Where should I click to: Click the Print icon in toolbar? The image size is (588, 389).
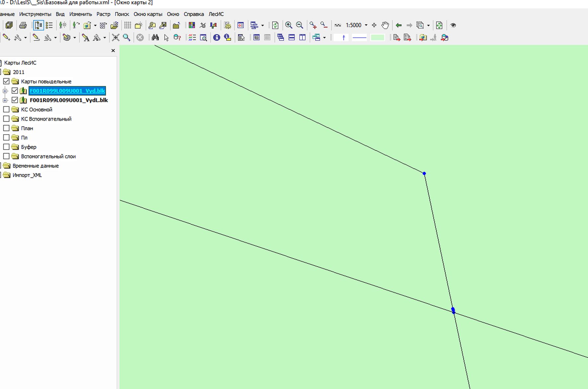[x=23, y=25]
